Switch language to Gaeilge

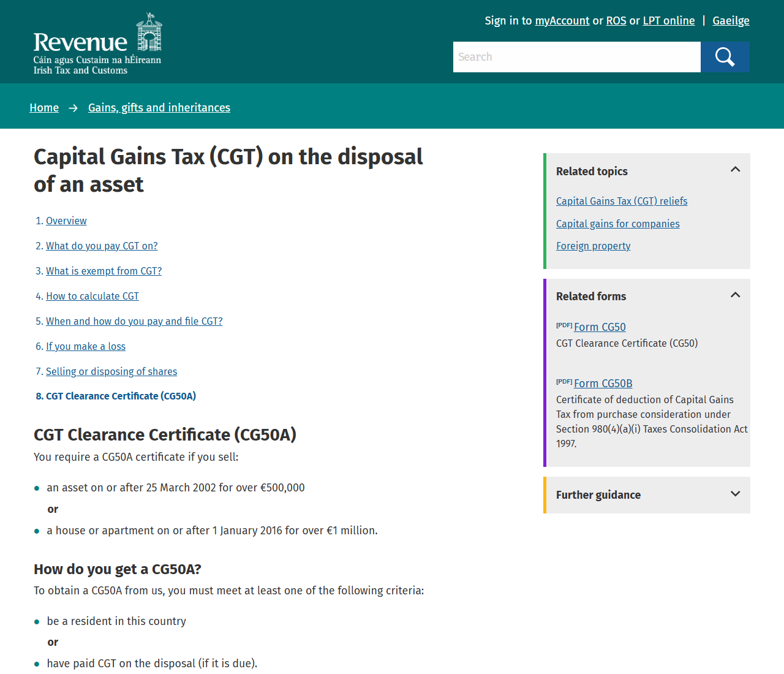(x=731, y=21)
